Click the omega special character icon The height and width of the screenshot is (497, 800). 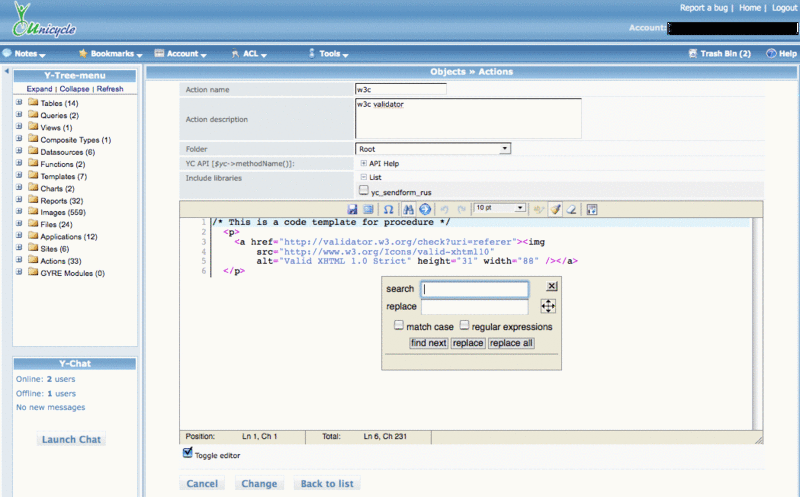(388, 208)
